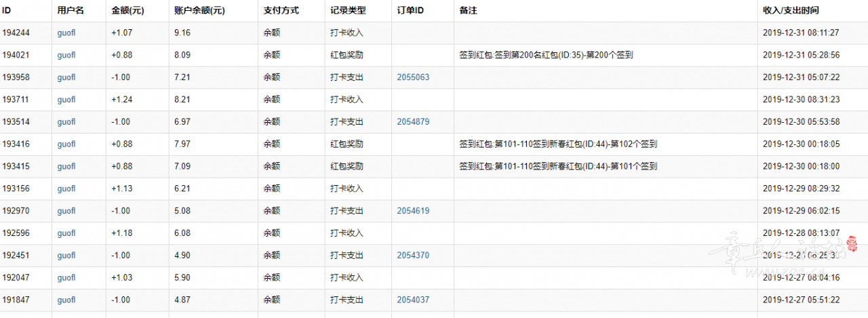This screenshot has height=318, width=868.
Task: Select ID cell 192047
Action: 16,278
